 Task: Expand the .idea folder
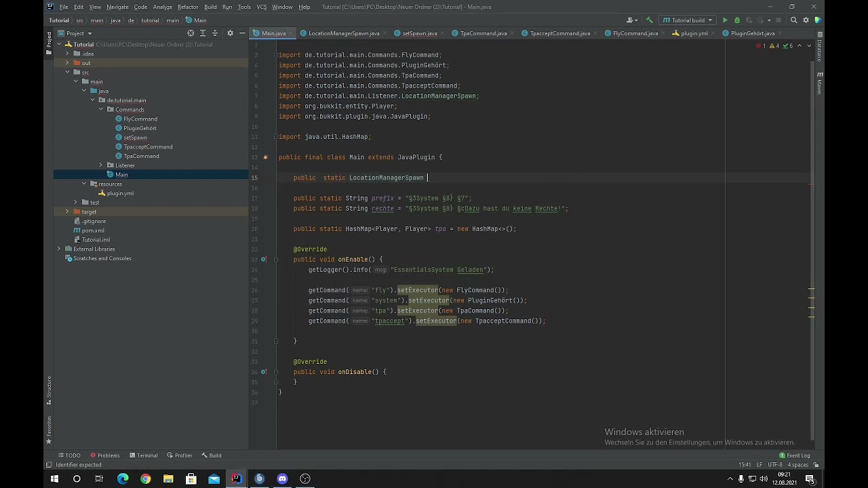click(x=67, y=54)
